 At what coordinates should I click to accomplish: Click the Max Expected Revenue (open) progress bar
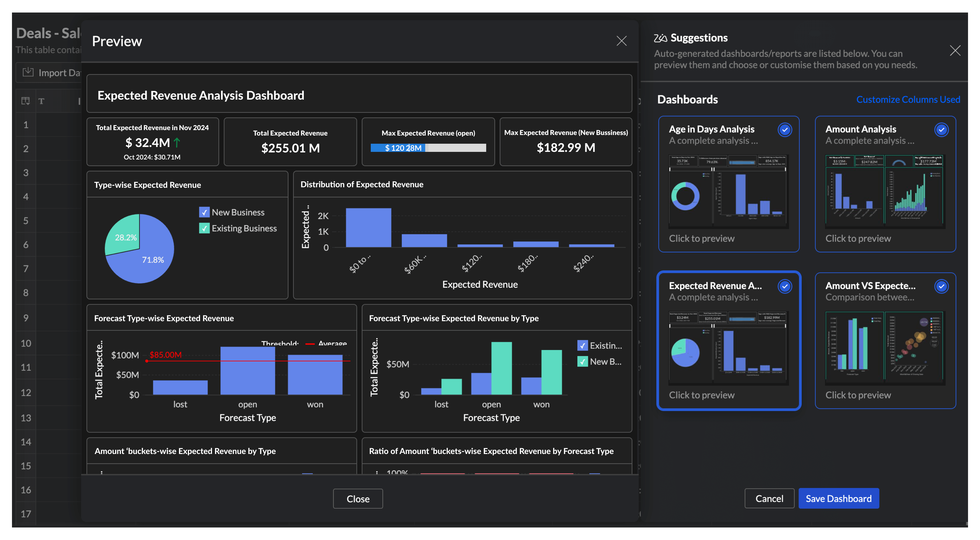pyautogui.click(x=428, y=148)
